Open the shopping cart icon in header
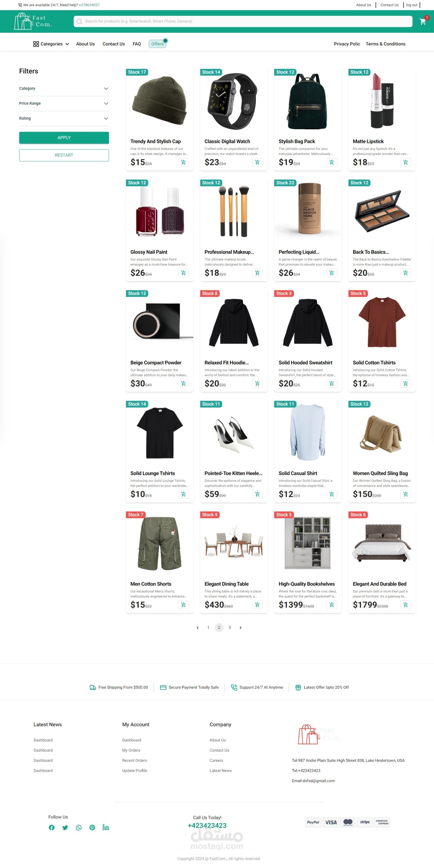 [422, 22]
